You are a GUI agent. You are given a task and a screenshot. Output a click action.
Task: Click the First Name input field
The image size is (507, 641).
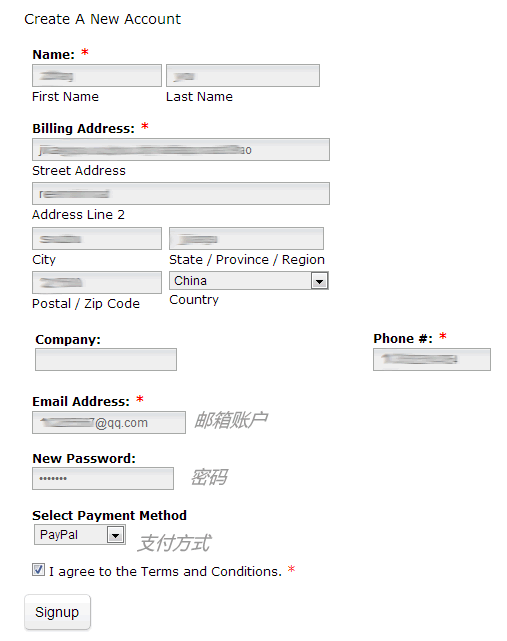pyautogui.click(x=97, y=76)
